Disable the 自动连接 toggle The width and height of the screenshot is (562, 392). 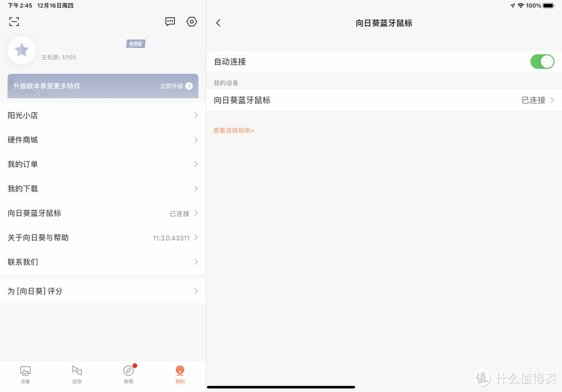coord(542,61)
